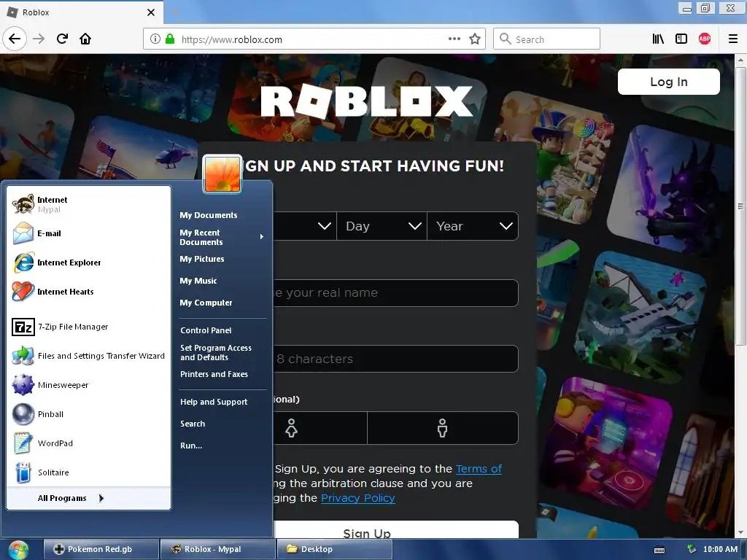747x560 pixels.
Task: Open the Year dropdown
Action: [473, 226]
